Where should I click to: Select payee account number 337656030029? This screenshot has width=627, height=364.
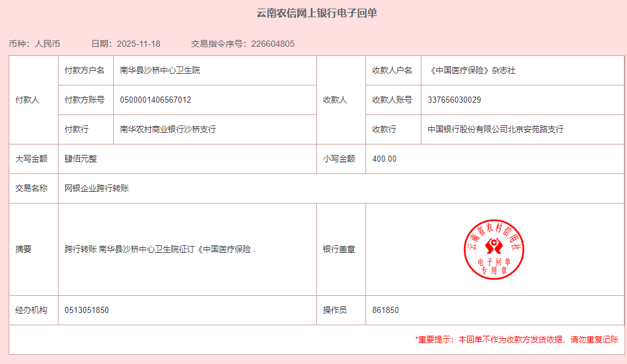[x=454, y=100]
